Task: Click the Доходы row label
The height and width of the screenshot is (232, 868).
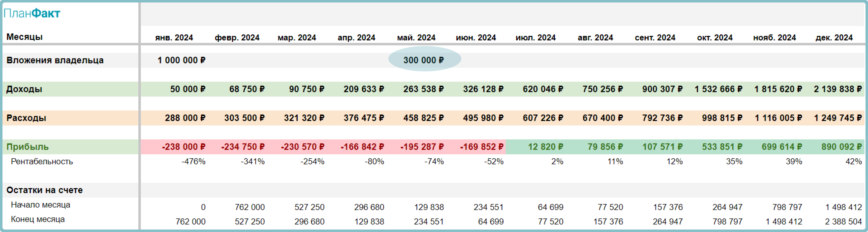Action: pos(24,89)
